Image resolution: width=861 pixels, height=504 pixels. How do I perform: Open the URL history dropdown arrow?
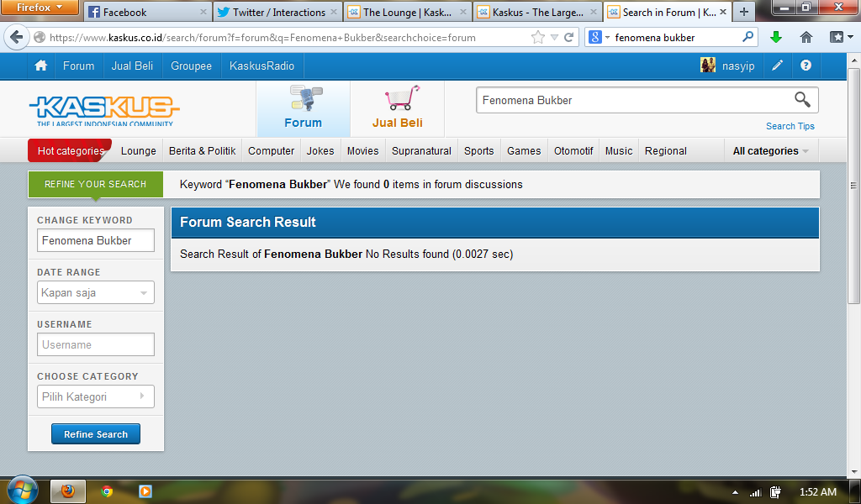click(555, 37)
